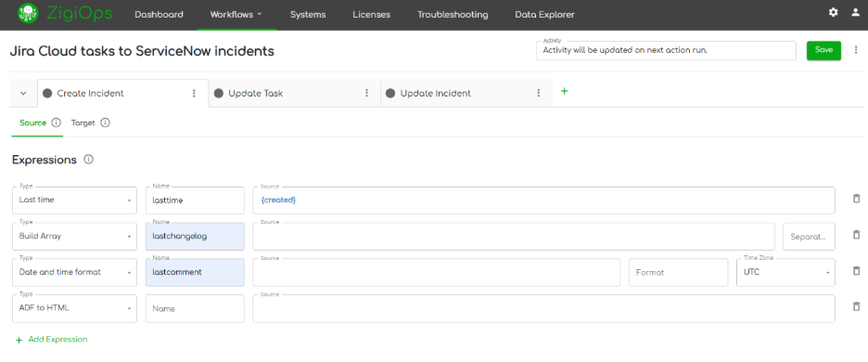
Task: Go to Data Explorer in the navbar
Action: coord(544,15)
